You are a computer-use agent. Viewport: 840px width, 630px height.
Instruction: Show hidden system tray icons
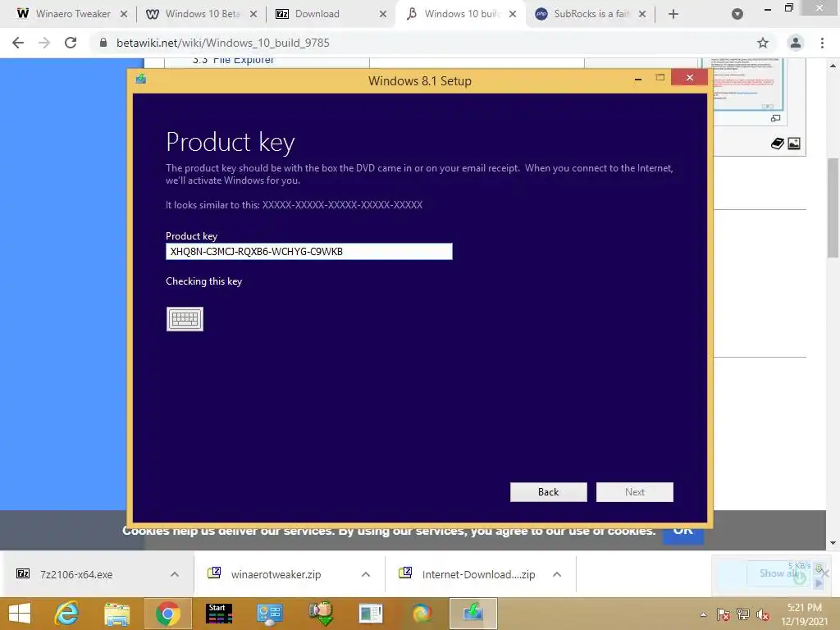click(x=703, y=614)
